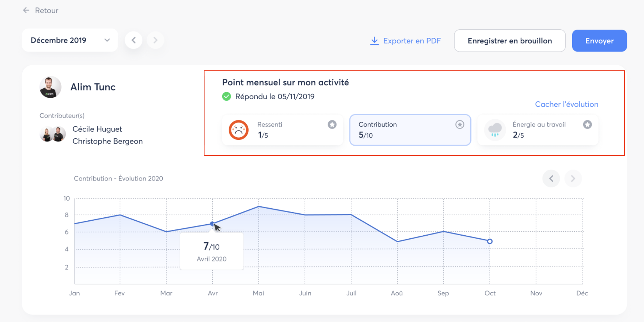
Task: Click Alim Tunc's profile avatar
Action: [x=50, y=87]
